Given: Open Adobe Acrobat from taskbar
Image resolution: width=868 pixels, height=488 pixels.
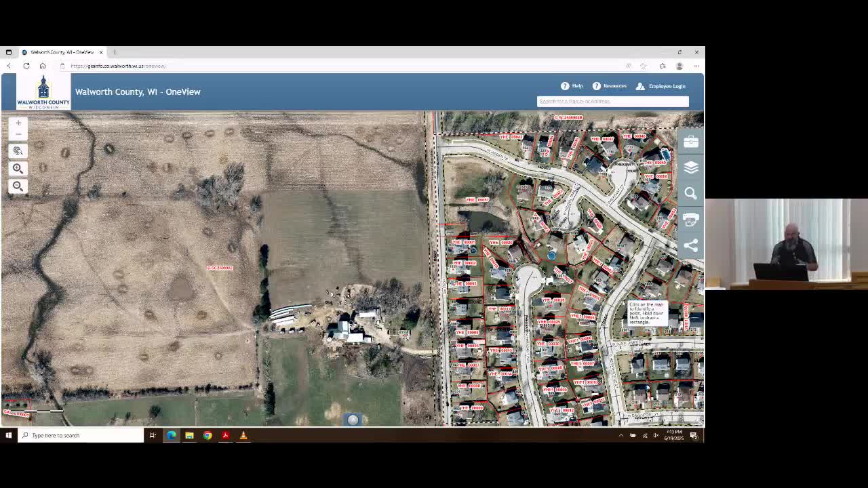Looking at the screenshot, I should (x=225, y=435).
